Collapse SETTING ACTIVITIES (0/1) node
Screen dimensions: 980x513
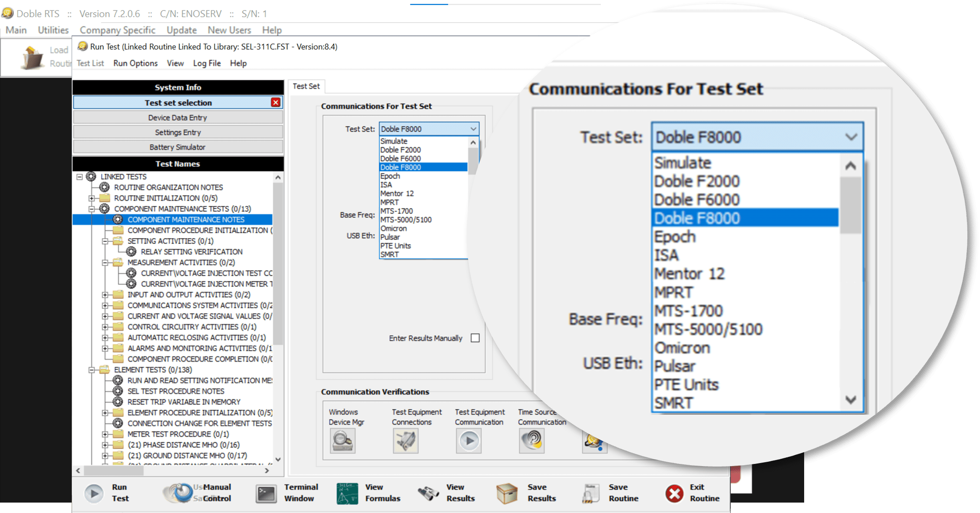tap(105, 241)
